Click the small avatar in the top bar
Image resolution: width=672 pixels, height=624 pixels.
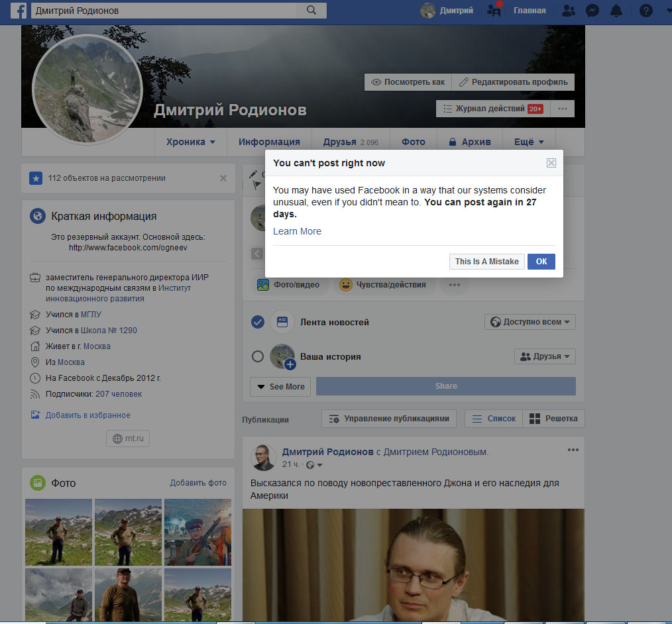(427, 11)
